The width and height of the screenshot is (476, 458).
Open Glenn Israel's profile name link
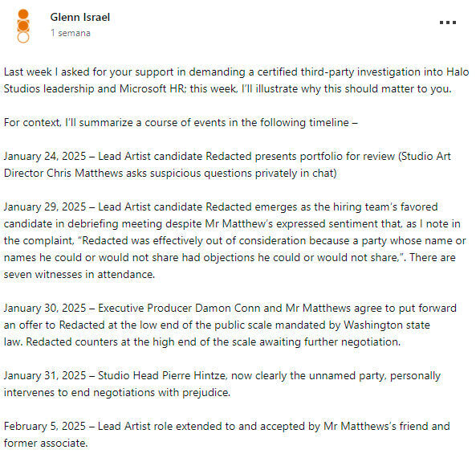tap(80, 17)
